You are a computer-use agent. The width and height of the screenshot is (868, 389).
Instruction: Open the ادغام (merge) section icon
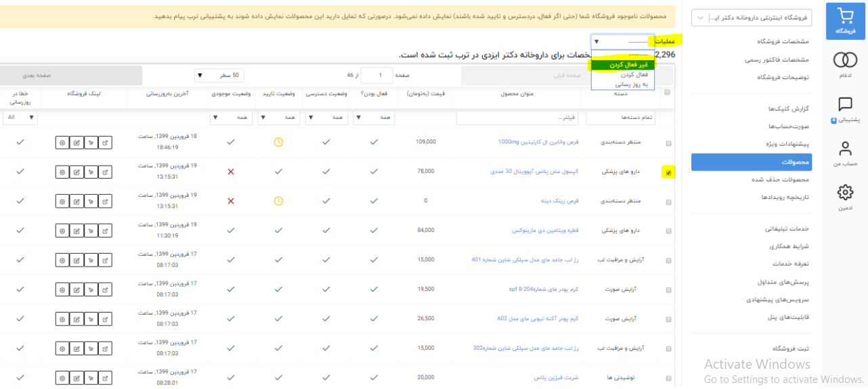pos(845,61)
